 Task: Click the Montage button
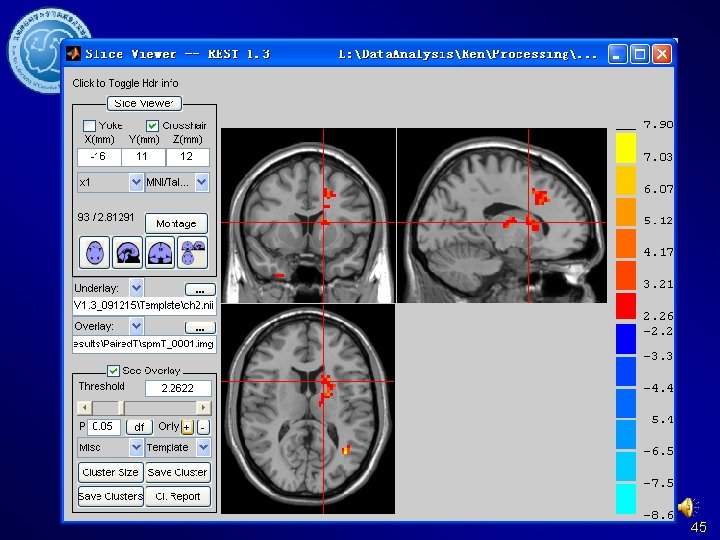176,224
